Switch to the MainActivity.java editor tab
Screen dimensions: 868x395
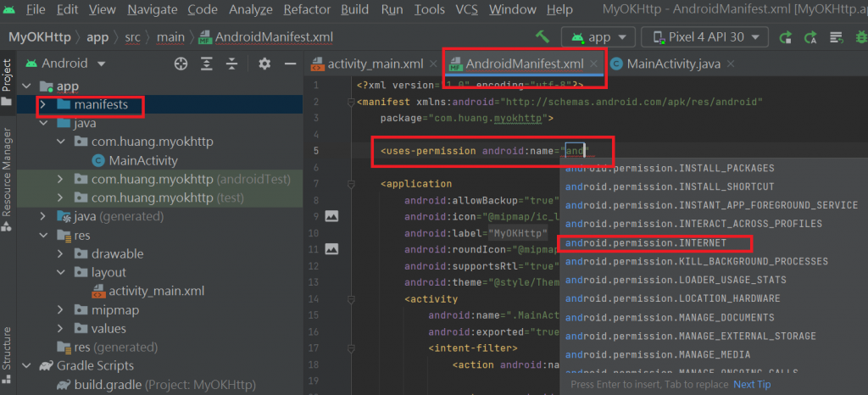(673, 64)
